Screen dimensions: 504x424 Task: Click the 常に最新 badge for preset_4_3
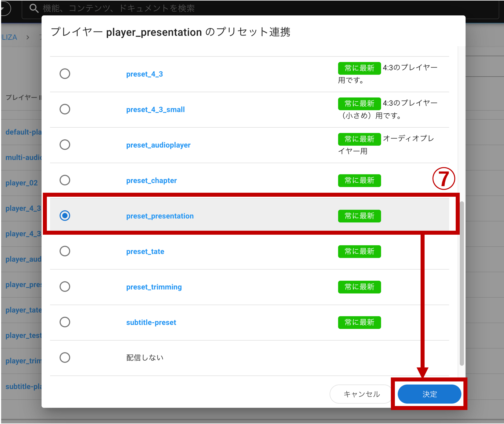[359, 68]
